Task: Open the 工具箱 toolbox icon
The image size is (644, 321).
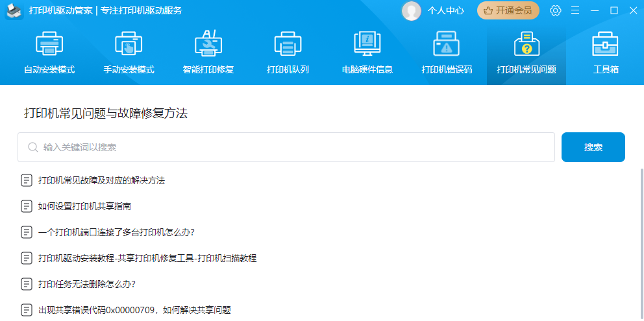Action: coord(605,45)
